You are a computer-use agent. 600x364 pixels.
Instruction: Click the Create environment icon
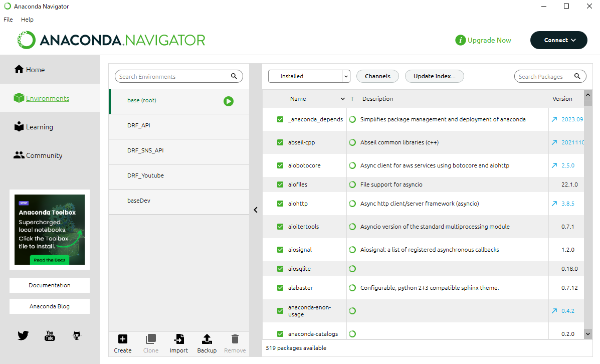click(x=122, y=339)
